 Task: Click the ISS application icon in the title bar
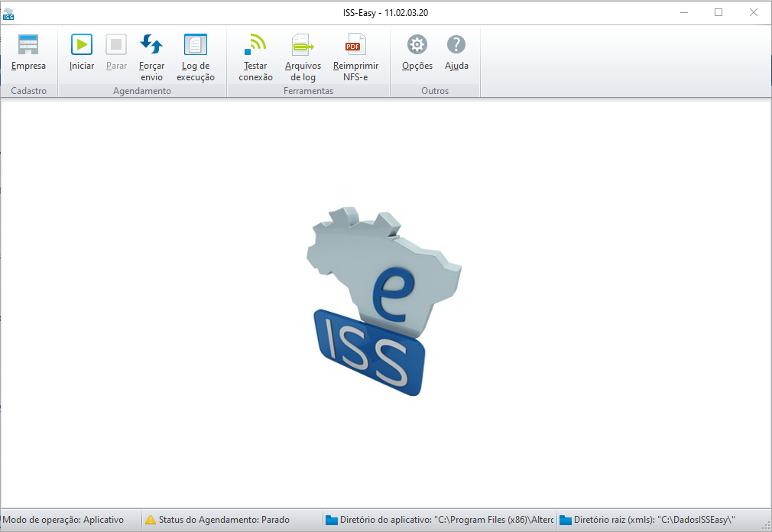pos(8,13)
